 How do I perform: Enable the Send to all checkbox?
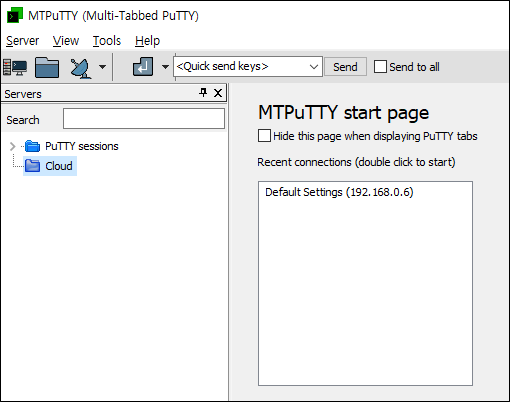point(380,67)
